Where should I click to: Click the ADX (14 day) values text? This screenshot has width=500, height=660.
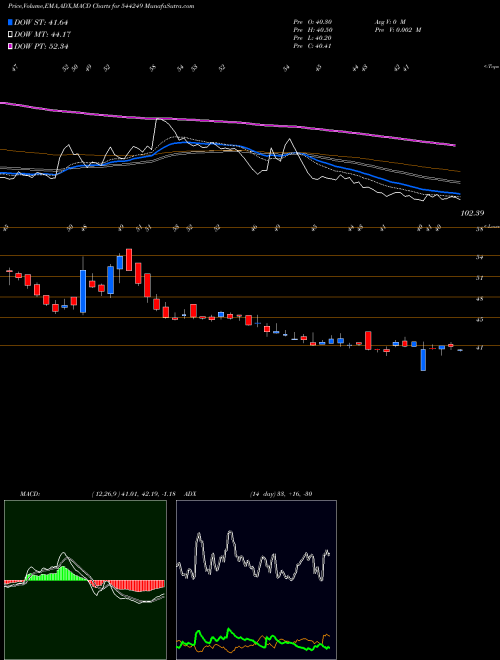[281, 494]
